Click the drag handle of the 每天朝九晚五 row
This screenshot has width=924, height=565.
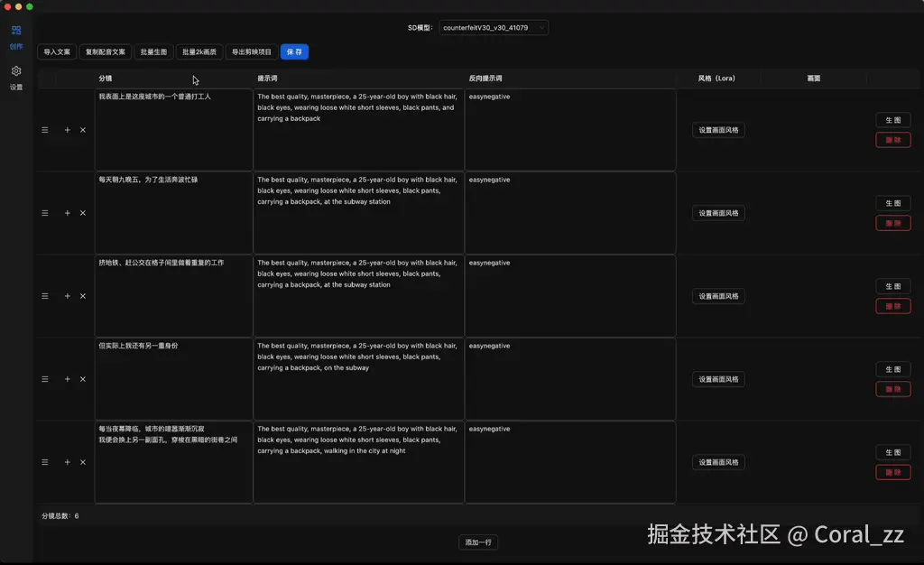click(x=45, y=213)
